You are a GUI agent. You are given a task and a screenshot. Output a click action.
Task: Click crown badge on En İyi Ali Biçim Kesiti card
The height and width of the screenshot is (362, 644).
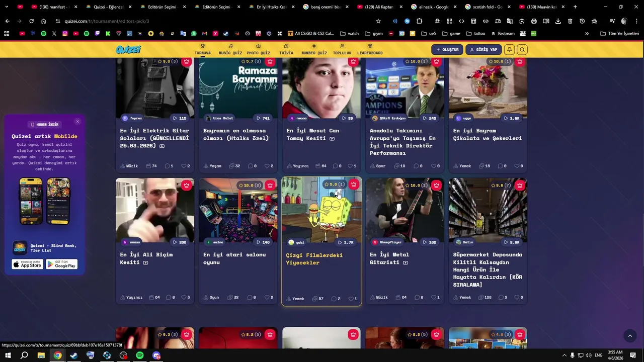pyautogui.click(x=187, y=185)
